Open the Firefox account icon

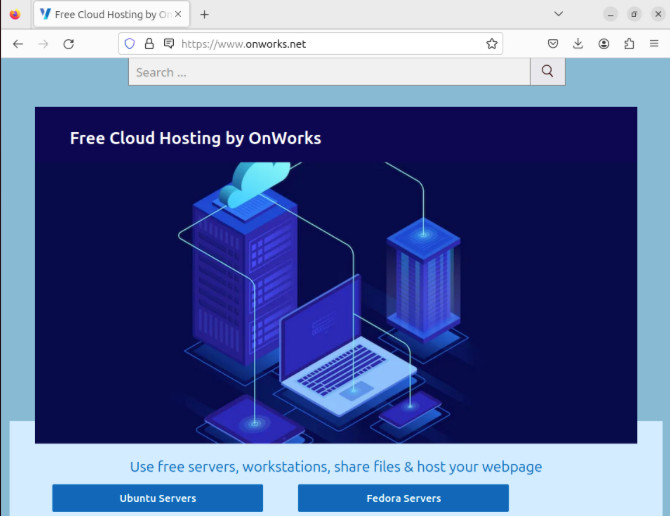tap(604, 44)
